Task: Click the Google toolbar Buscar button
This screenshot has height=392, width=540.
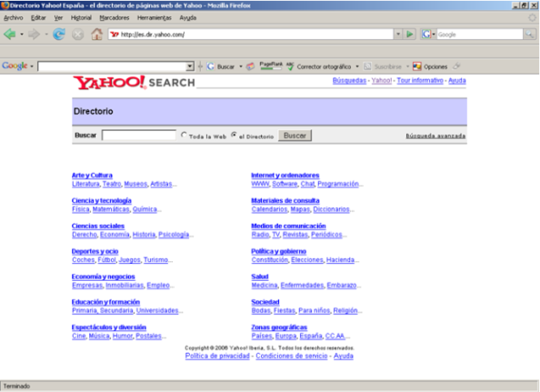Action: point(221,66)
